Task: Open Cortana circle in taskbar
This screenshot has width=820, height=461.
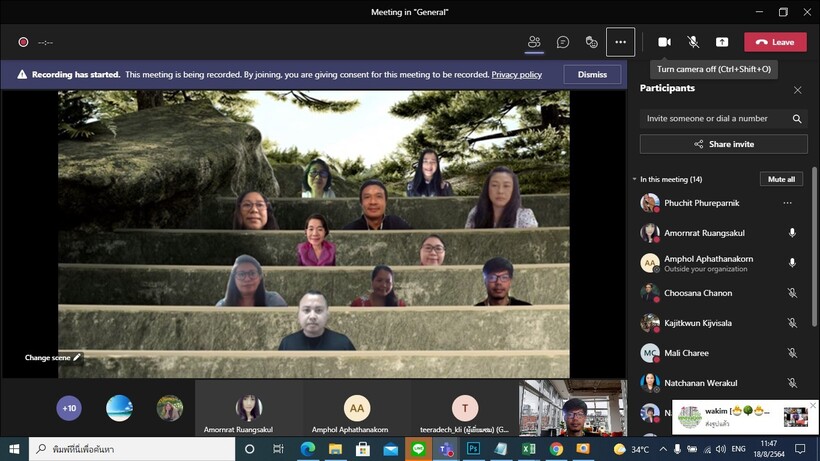Action: coord(249,449)
